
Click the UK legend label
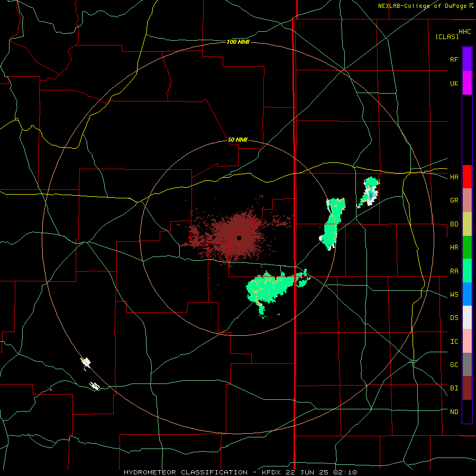454,83
